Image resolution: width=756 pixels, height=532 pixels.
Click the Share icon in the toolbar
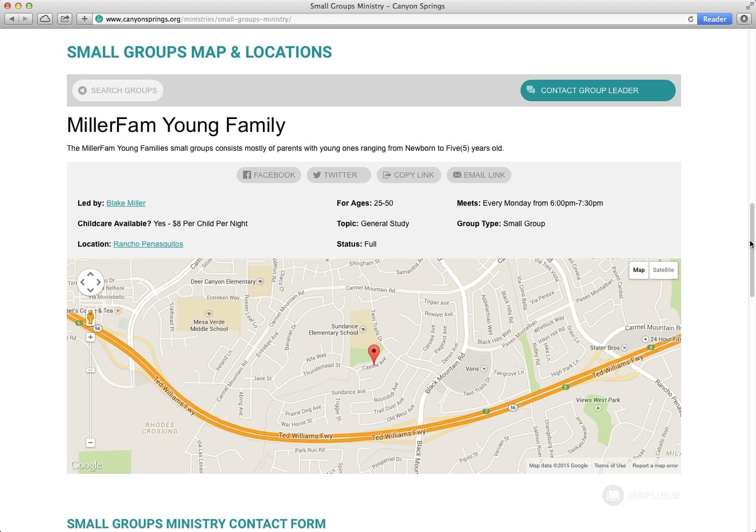click(65, 19)
